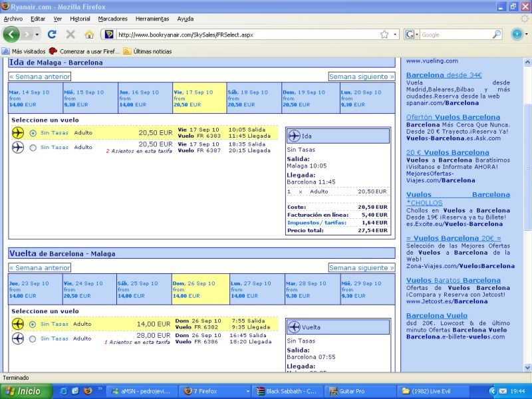Bookmark this page with the star icon
This screenshot has height=399, width=532.
pyautogui.click(x=384, y=35)
